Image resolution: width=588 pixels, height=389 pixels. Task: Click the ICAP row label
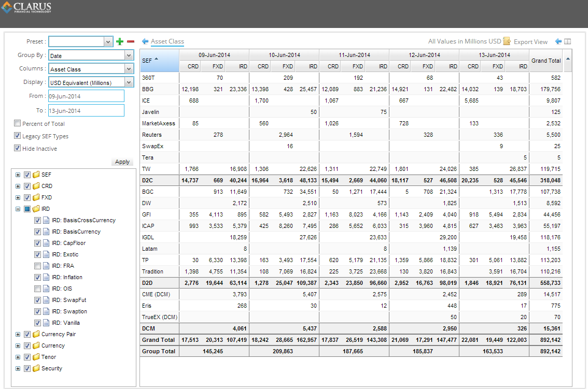pyautogui.click(x=148, y=226)
